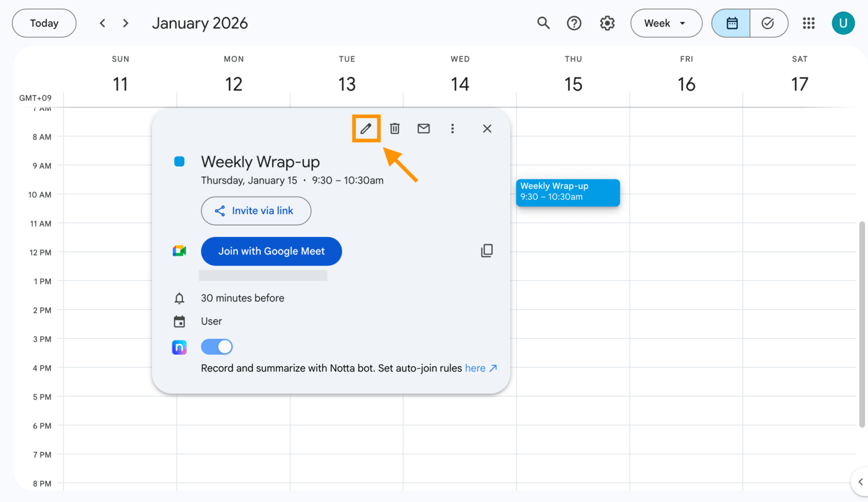The image size is (868, 502).
Task: Open the Google apps grid
Action: 808,23
